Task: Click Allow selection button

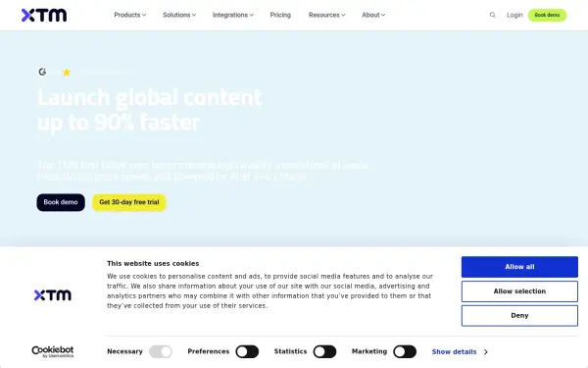Action: pyautogui.click(x=519, y=291)
